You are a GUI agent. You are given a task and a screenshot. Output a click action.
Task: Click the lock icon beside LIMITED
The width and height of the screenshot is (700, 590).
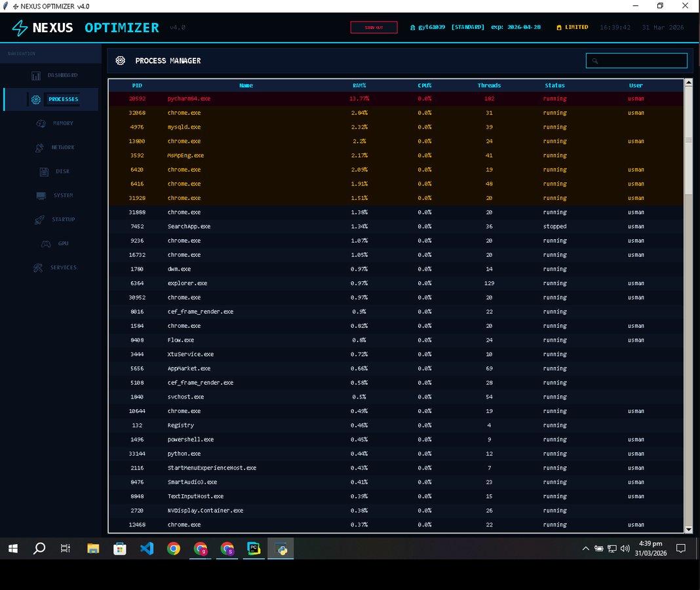tap(559, 28)
